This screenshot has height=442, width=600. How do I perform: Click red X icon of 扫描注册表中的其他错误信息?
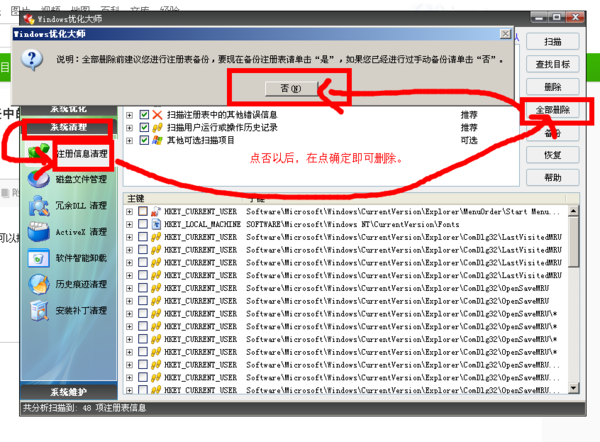[x=157, y=114]
